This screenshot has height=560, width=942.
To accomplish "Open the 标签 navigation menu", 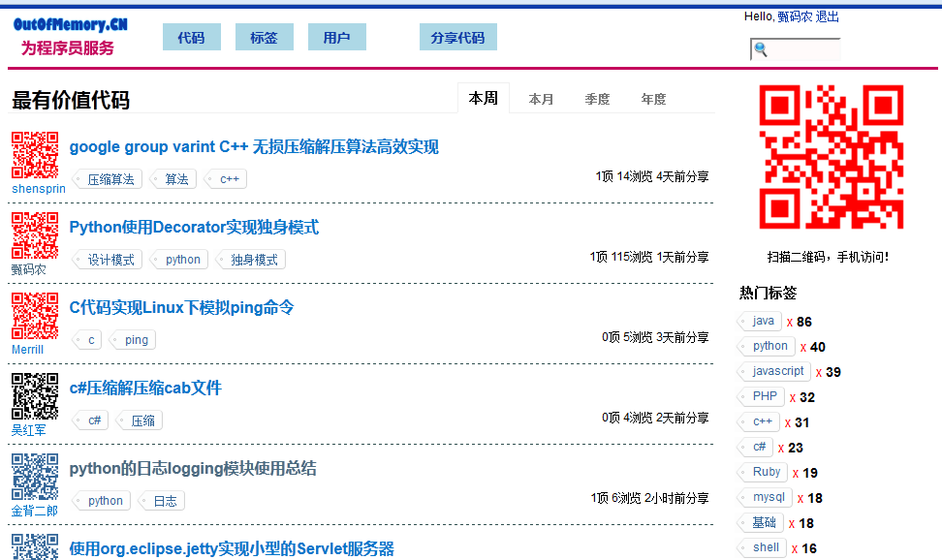I will tap(265, 37).
